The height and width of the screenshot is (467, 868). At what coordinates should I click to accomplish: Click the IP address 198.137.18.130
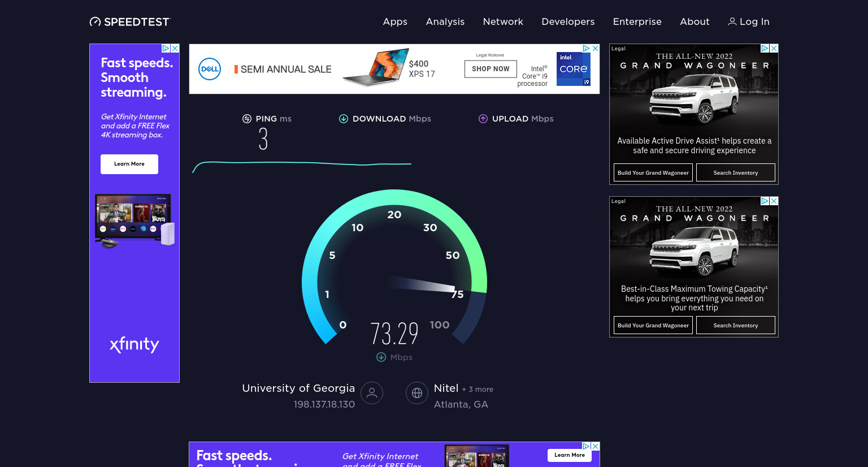pyautogui.click(x=324, y=404)
